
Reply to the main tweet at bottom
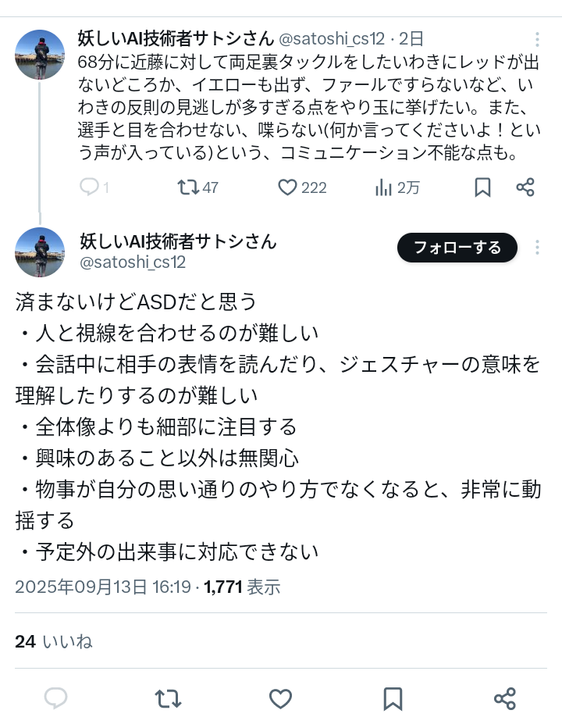[55, 698]
